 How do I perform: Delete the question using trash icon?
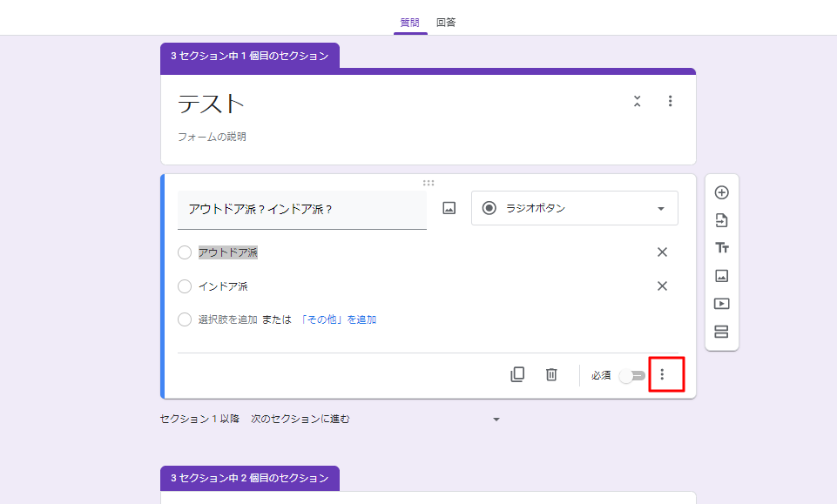click(551, 374)
